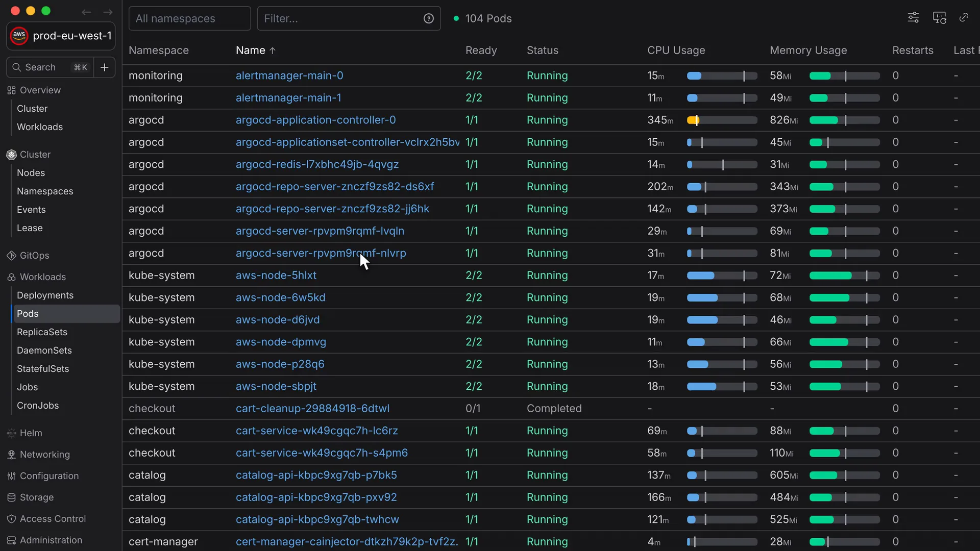Open the CronJobs view
Screen dimensions: 980x551
pyautogui.click(x=38, y=406)
